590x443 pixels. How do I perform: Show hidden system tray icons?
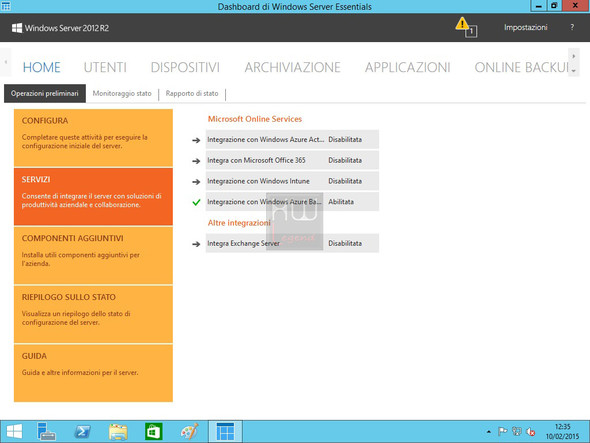pyautogui.click(x=488, y=432)
